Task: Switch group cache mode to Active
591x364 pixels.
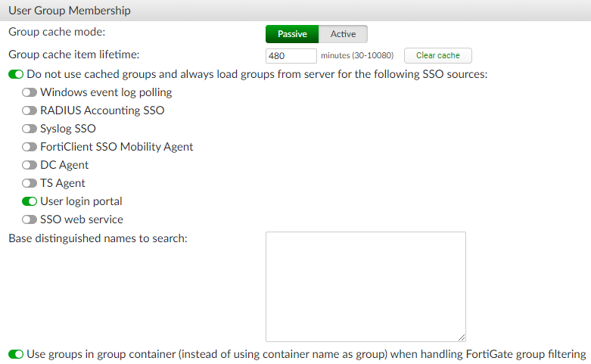Action: [x=343, y=34]
